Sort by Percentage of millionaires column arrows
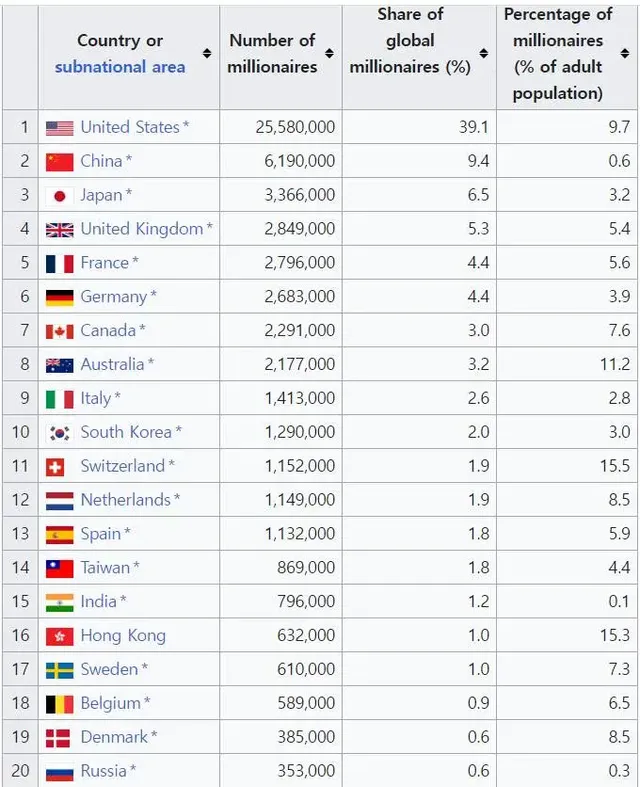Screen dimensions: 640x787 coord(625,54)
